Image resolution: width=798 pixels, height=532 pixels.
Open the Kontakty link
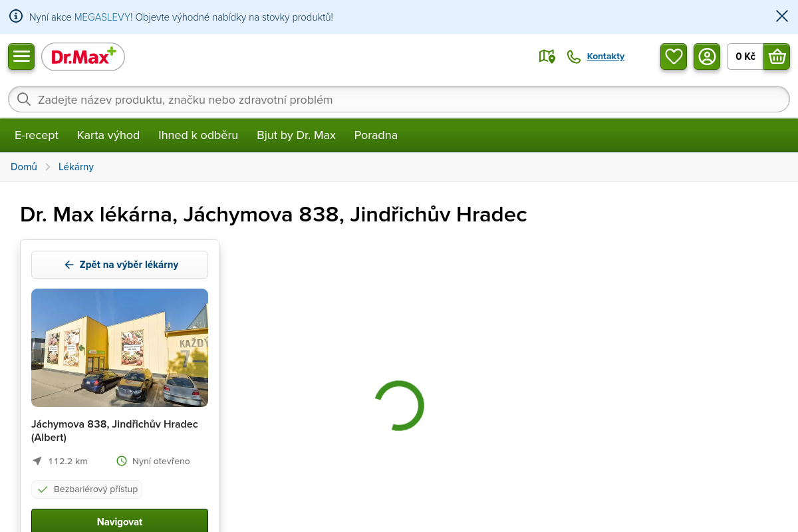coord(606,57)
